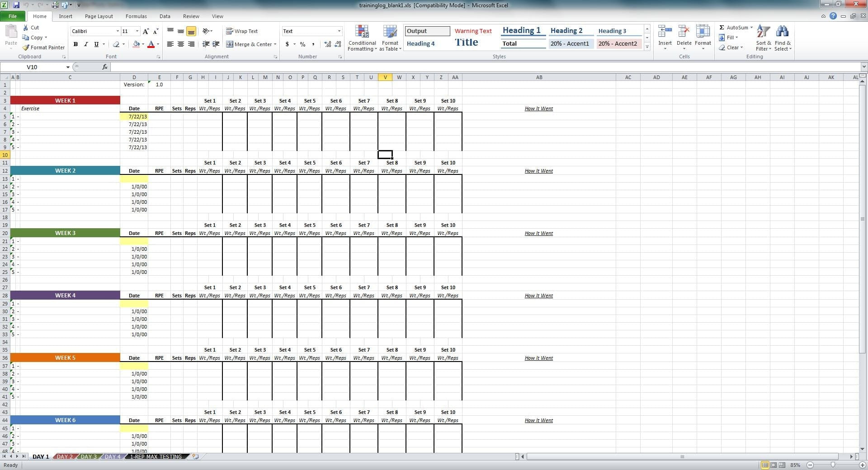Apply the Heading 1 cell style

click(521, 30)
